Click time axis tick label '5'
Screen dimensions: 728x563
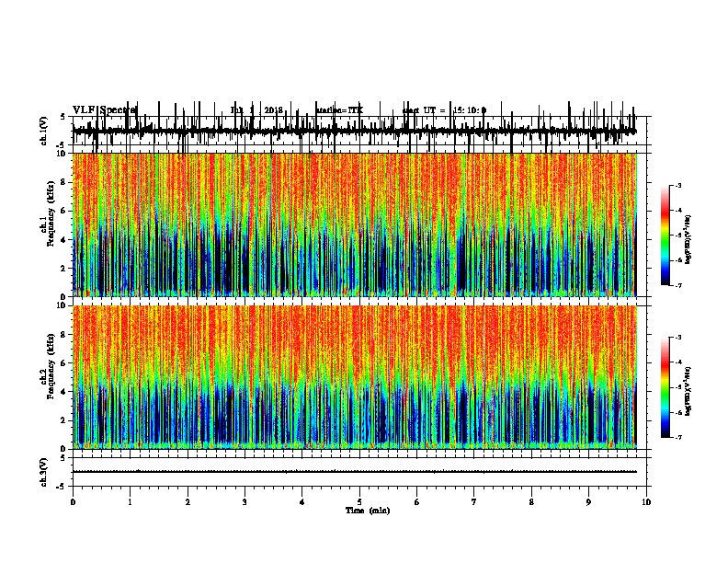[359, 502]
